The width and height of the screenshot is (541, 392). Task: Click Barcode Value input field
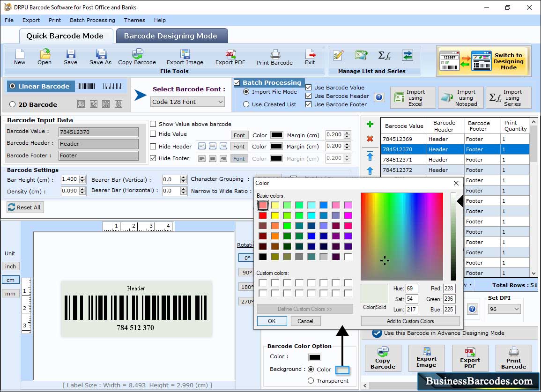tap(98, 132)
